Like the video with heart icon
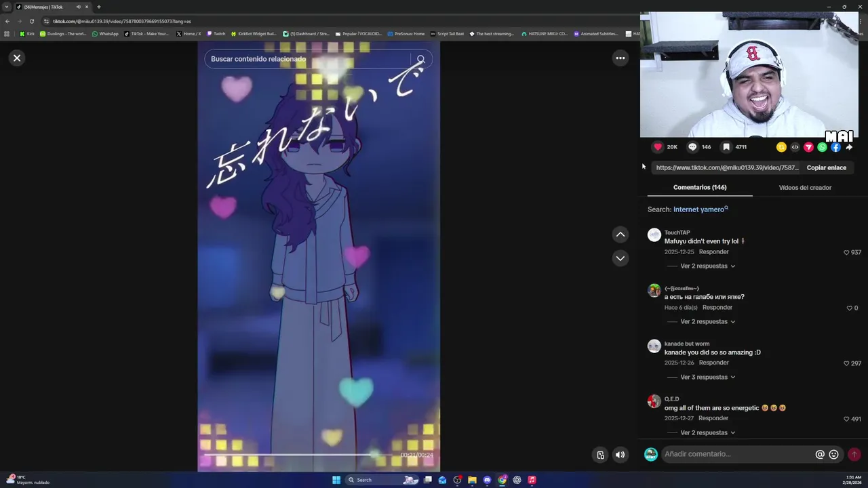 tap(658, 147)
